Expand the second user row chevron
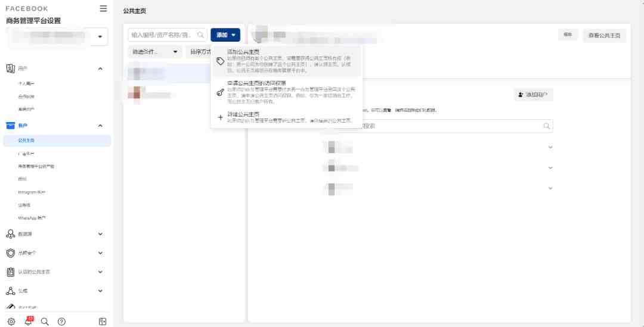Screen dimensions: 644x327 [x=550, y=167]
